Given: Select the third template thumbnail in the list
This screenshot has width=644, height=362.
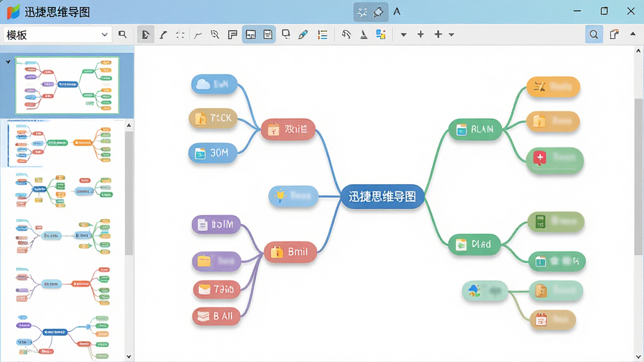Looking at the screenshot, I should coord(64,190).
